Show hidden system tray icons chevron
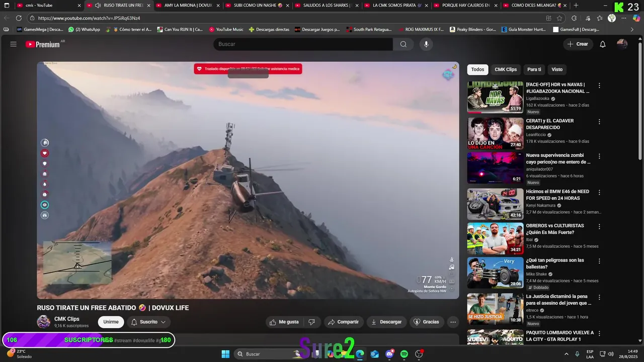This screenshot has width=644, height=362. tap(567, 354)
